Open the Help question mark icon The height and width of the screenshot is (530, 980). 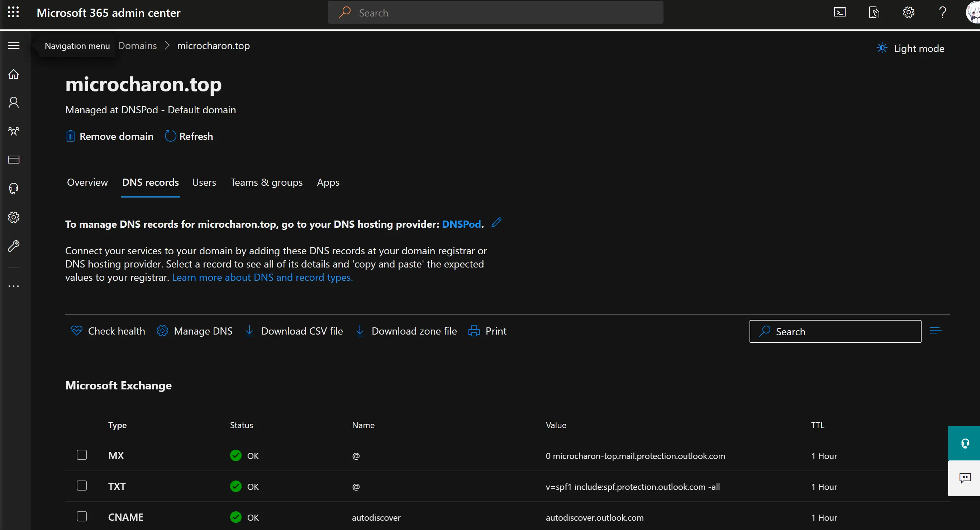943,13
